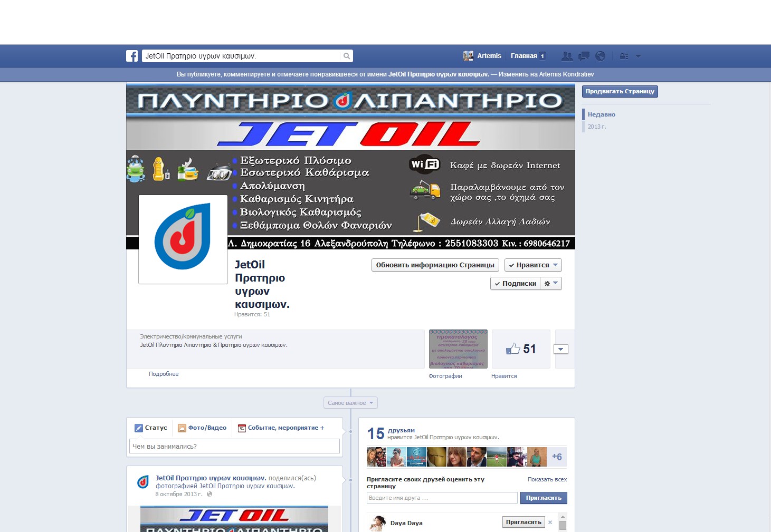Open notifications globe icon
This screenshot has width=771, height=532.
click(x=600, y=56)
